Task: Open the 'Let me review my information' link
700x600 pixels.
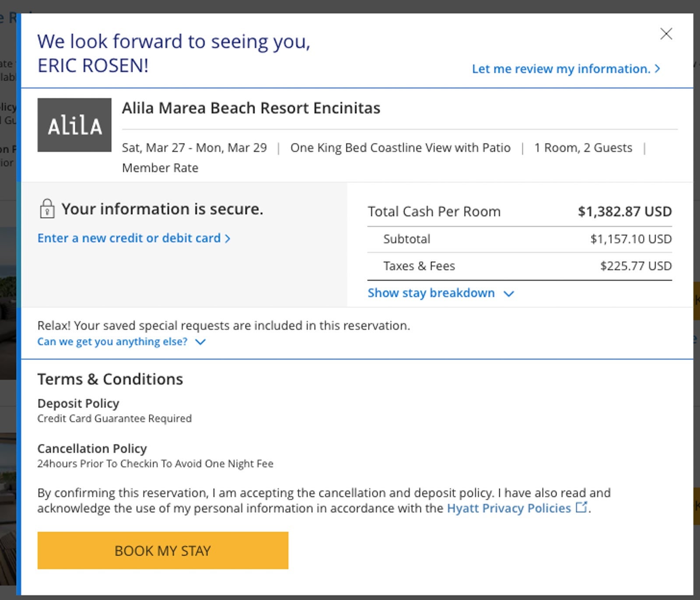Action: pyautogui.click(x=561, y=69)
